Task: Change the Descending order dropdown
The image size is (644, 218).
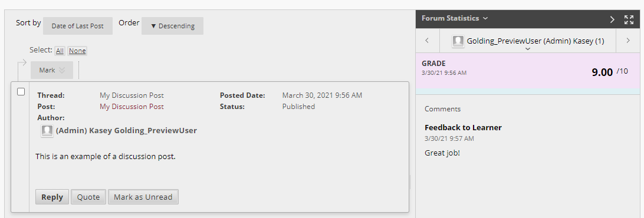Action: 172,26
